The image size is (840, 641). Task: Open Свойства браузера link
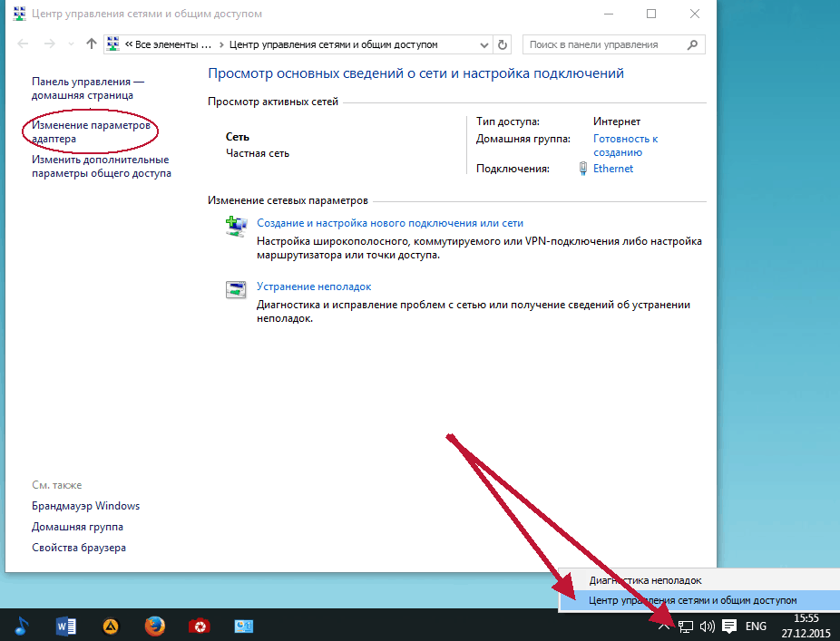point(79,548)
